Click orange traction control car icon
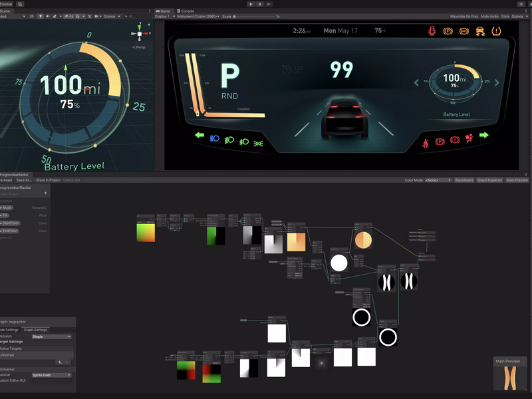Image resolution: width=532 pixels, height=399 pixels. coord(480,31)
